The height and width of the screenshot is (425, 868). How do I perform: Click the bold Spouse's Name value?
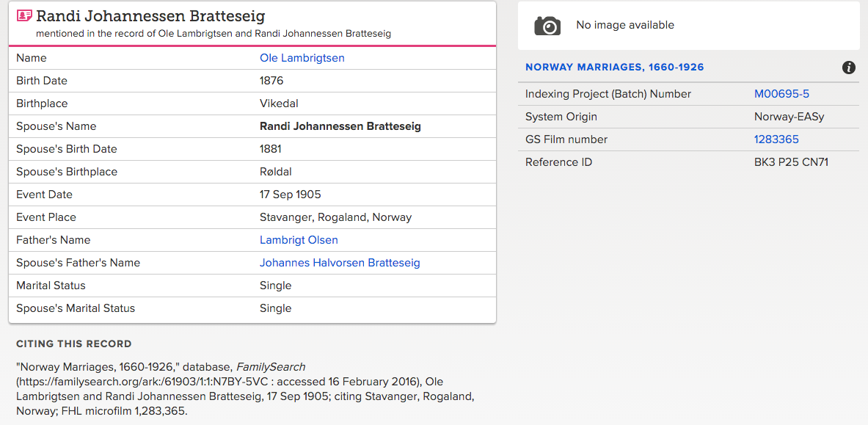[340, 126]
